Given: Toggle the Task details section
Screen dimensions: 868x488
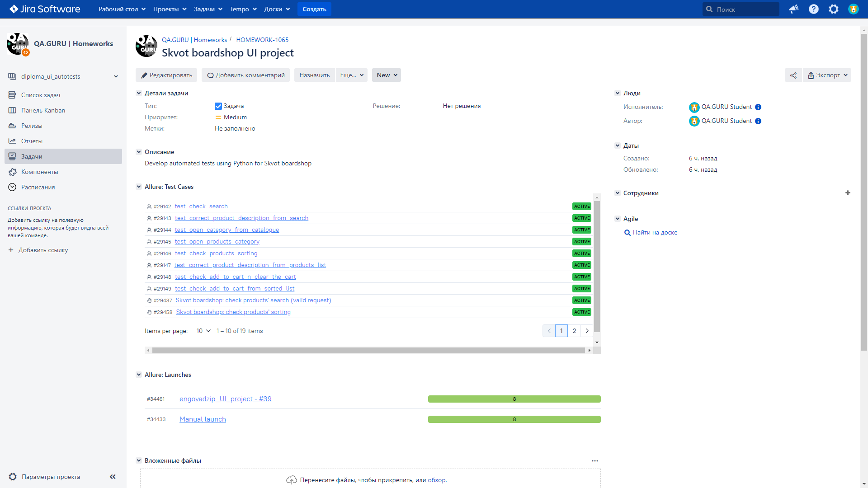Looking at the screenshot, I should pos(139,93).
